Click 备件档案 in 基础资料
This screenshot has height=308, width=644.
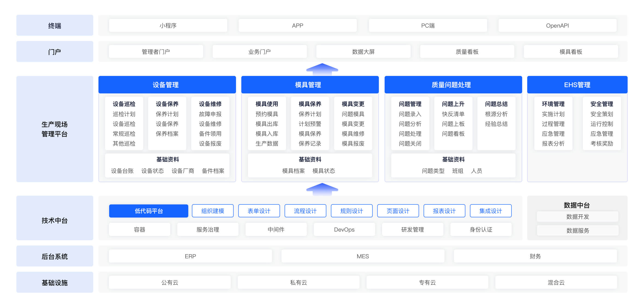(213, 171)
